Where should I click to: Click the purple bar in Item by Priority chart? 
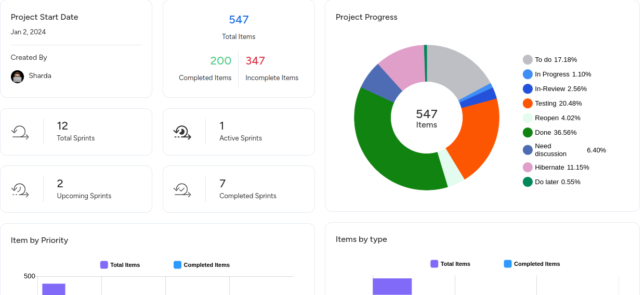click(x=54, y=289)
